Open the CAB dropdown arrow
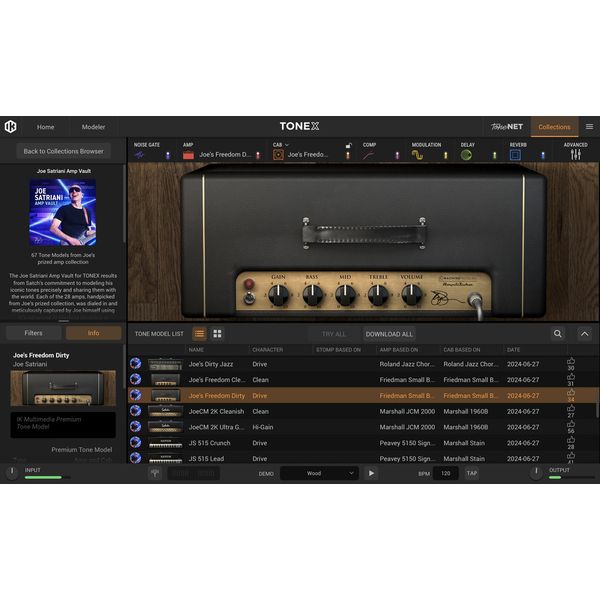The height and width of the screenshot is (600, 600). pos(287,145)
